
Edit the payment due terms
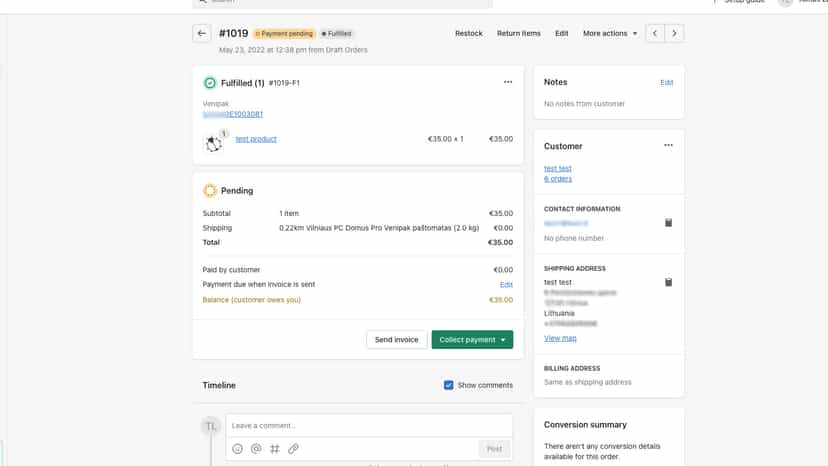coord(506,285)
